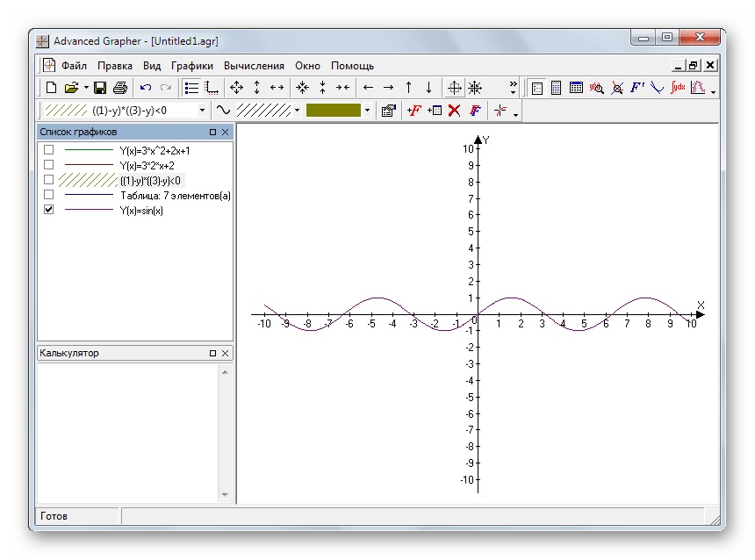Open the Вычисления menu

[254, 66]
